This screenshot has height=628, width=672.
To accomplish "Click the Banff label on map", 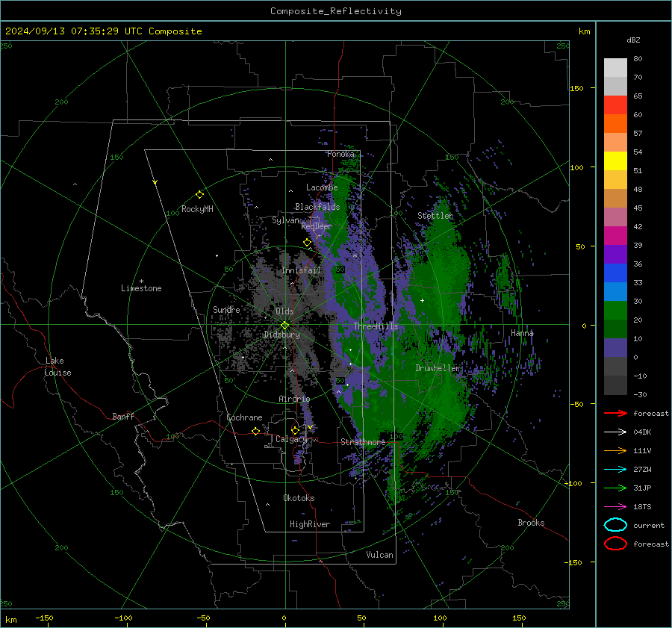I will click(x=123, y=416).
